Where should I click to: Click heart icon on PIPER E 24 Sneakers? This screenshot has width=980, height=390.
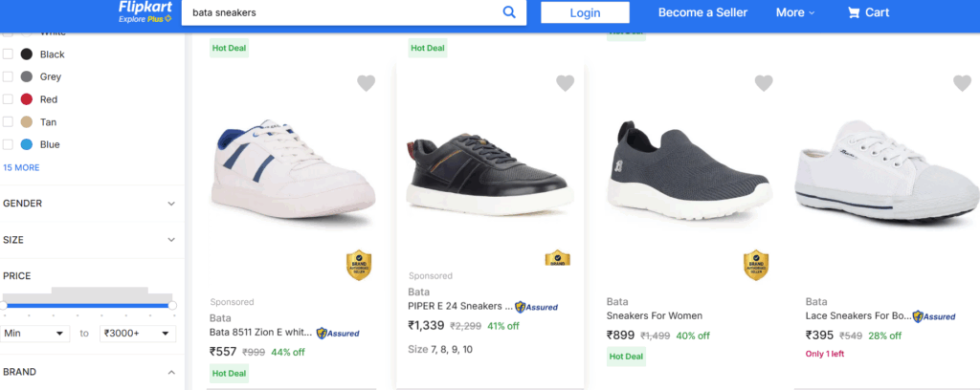565,83
